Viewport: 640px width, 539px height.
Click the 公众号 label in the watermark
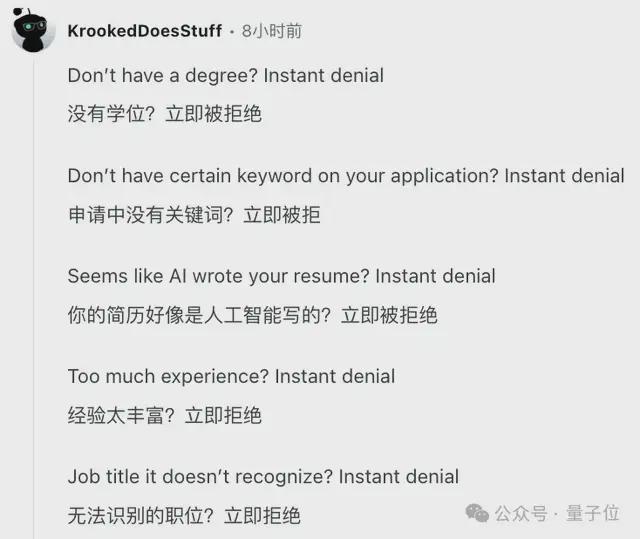521,513
